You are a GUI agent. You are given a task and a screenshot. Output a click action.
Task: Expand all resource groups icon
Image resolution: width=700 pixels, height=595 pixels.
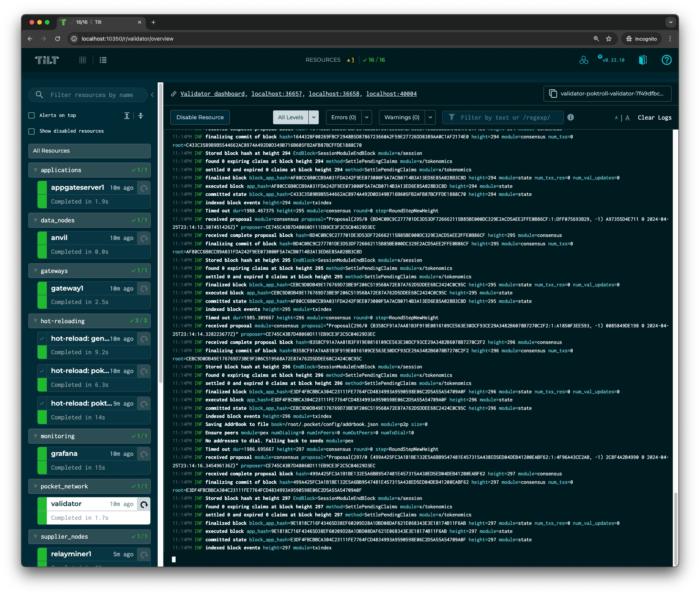pos(127,115)
